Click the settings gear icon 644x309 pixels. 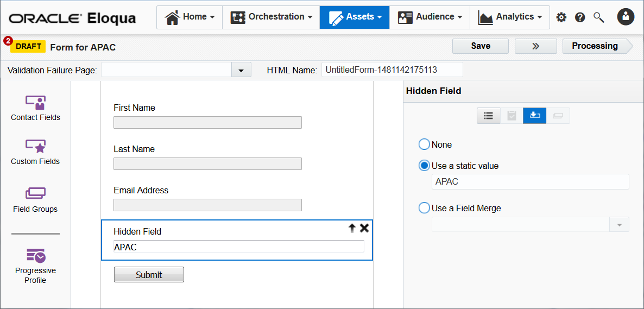pos(561,17)
